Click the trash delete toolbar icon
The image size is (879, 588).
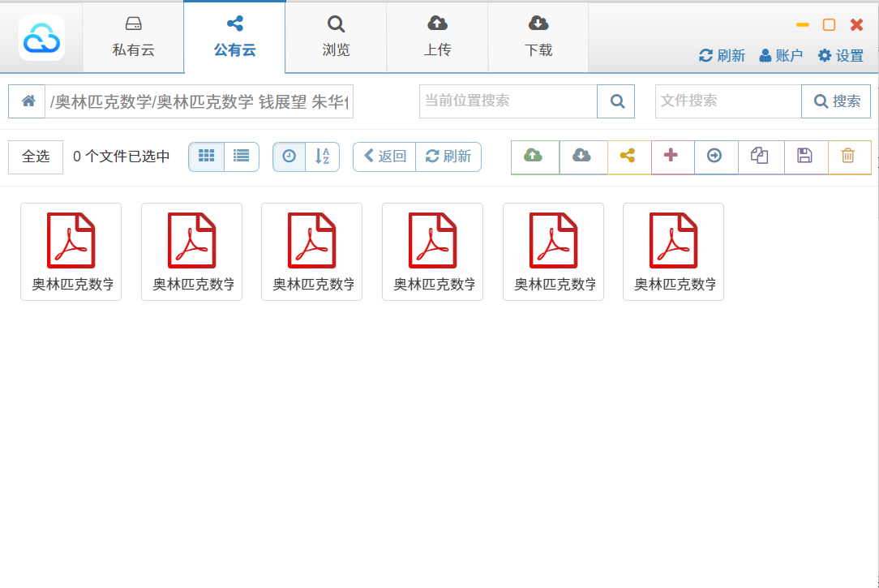848,157
